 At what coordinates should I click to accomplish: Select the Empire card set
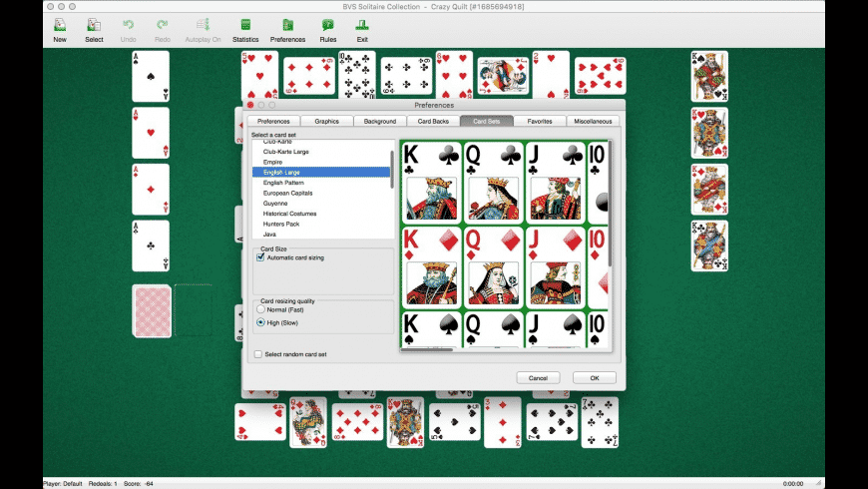(321, 162)
